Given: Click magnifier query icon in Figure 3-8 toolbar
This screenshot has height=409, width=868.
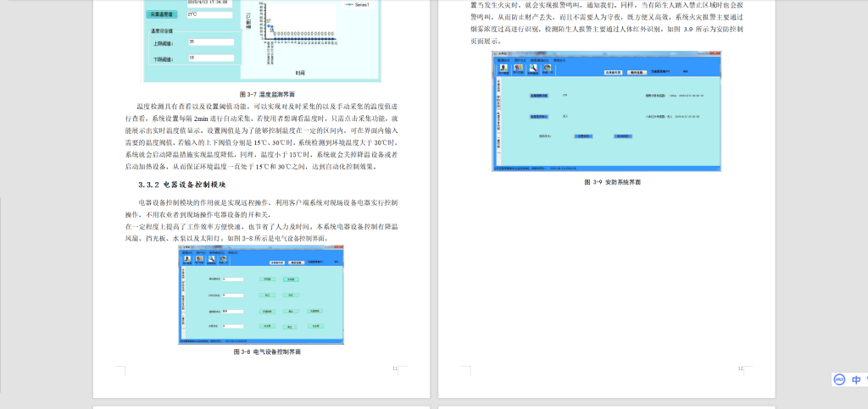Looking at the screenshot, I should pyautogui.click(x=213, y=260).
